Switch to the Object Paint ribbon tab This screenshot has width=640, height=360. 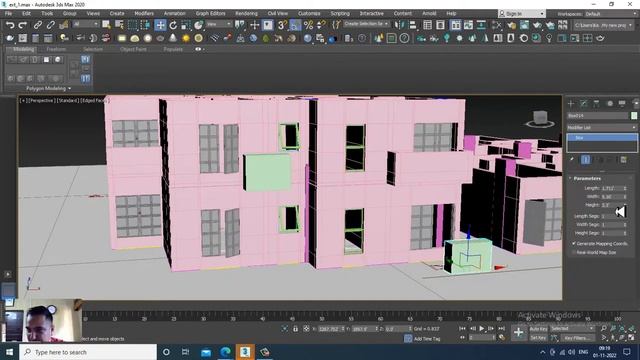[x=133, y=49]
